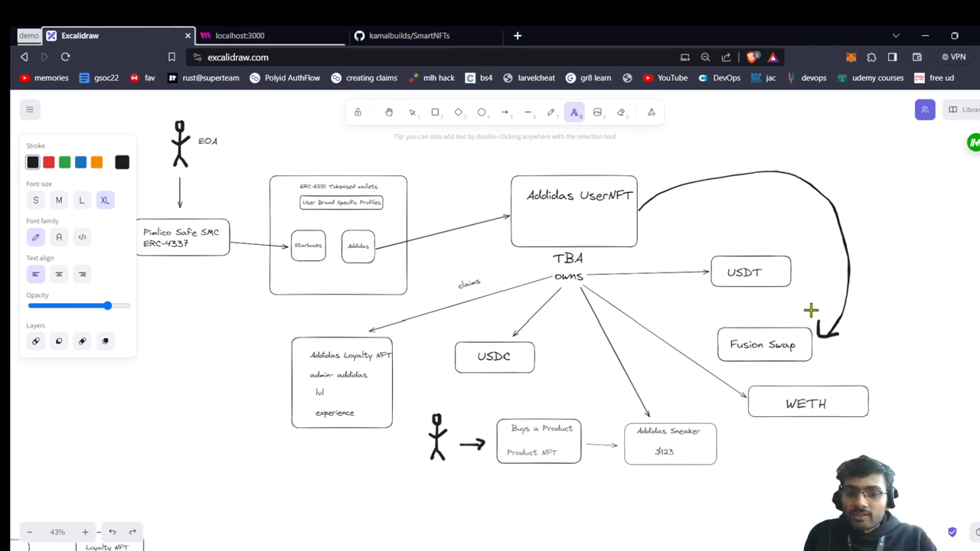The image size is (980, 551).
Task: Set font size to XL
Action: point(105,201)
